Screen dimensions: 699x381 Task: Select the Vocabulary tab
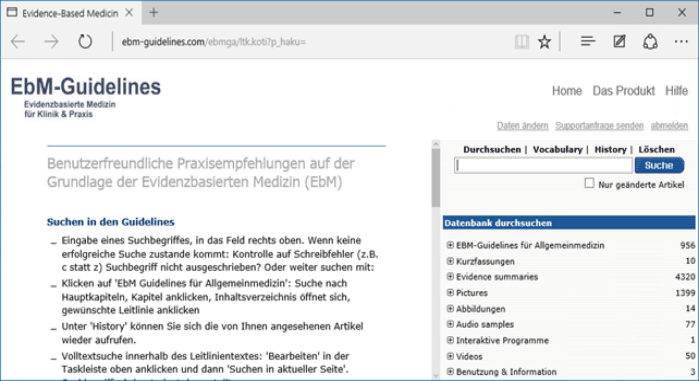pyautogui.click(x=557, y=150)
